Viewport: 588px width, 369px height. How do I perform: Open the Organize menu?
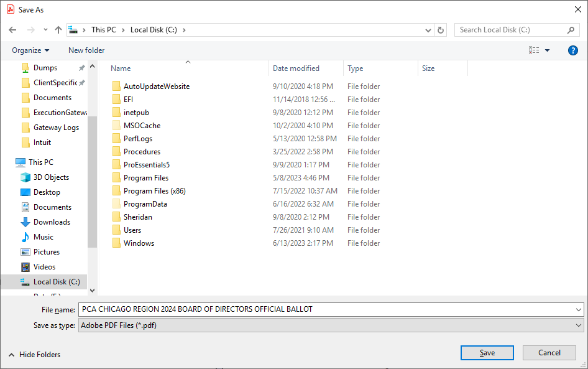pyautogui.click(x=30, y=50)
